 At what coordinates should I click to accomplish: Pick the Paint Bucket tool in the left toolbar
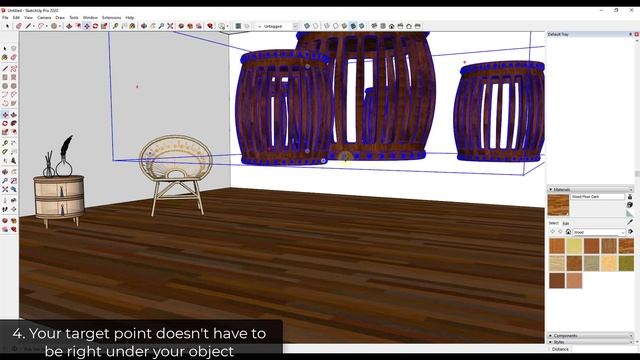[5, 58]
